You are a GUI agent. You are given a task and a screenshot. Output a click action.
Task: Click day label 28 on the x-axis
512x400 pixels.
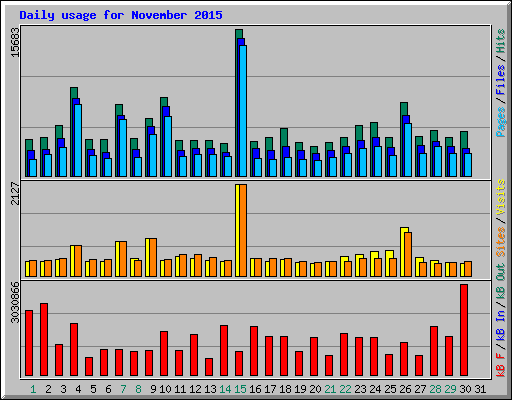pyautogui.click(x=435, y=389)
